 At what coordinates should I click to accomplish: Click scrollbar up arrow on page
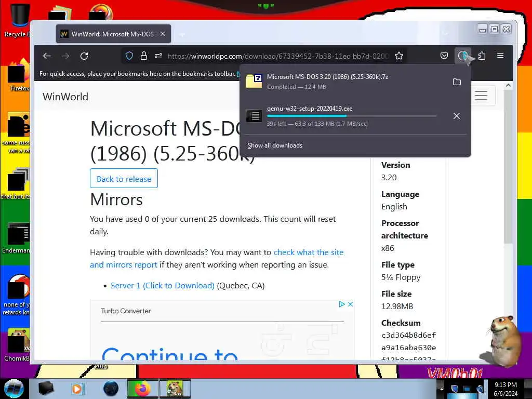click(x=508, y=85)
